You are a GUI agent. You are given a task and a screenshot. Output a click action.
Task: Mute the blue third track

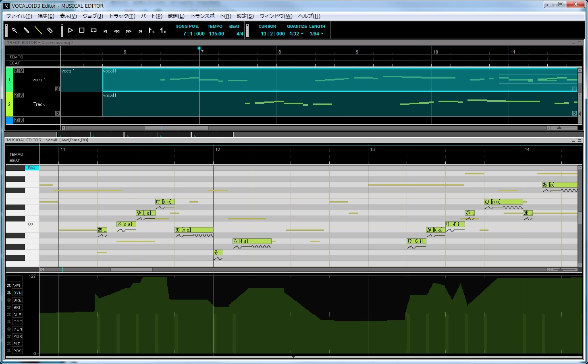click(x=16, y=120)
